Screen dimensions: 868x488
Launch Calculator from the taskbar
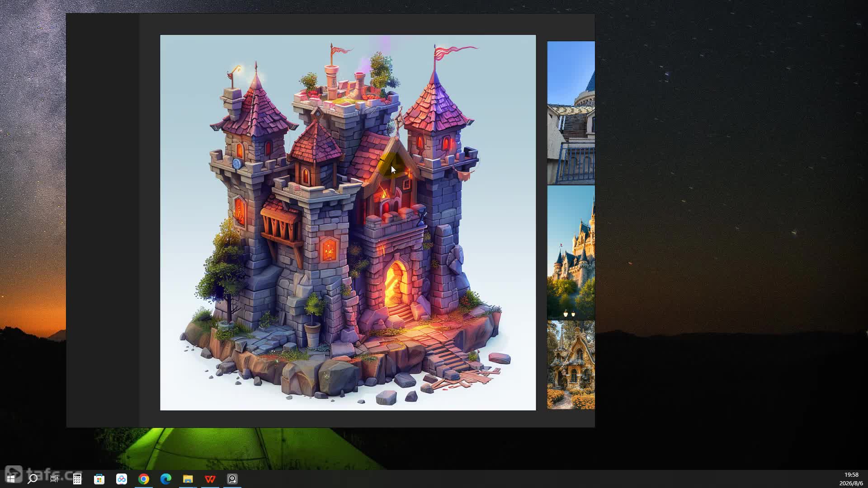pyautogui.click(x=77, y=479)
